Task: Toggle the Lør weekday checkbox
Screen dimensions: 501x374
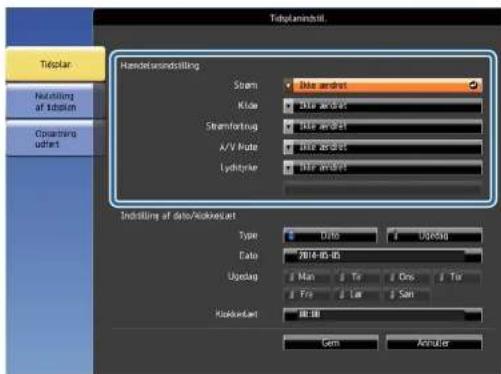Action: tap(356, 294)
